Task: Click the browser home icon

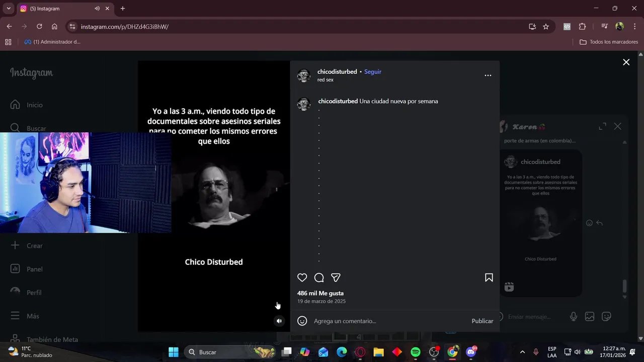Action: tap(54, 27)
